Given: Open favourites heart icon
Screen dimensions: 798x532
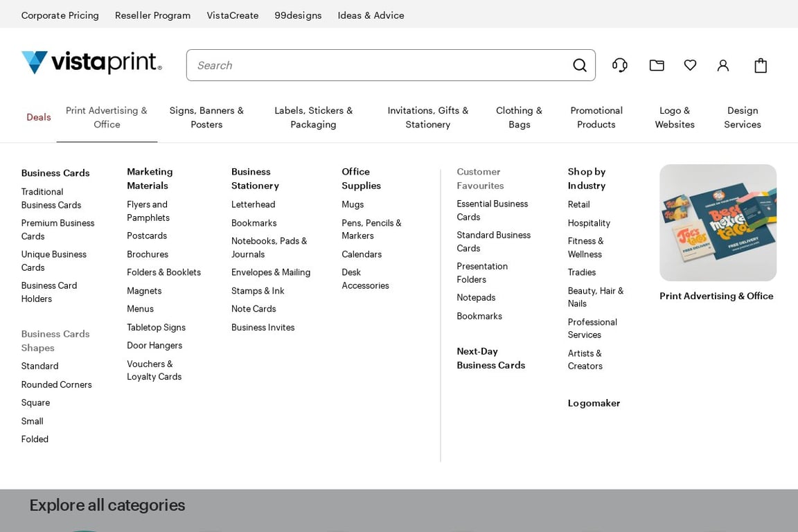Looking at the screenshot, I should click(690, 65).
